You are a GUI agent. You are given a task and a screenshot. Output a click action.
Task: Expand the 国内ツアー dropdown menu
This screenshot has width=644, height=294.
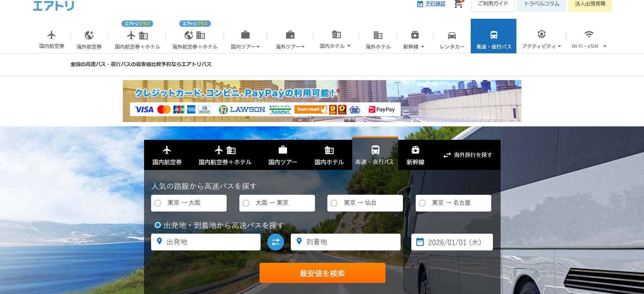[245, 47]
